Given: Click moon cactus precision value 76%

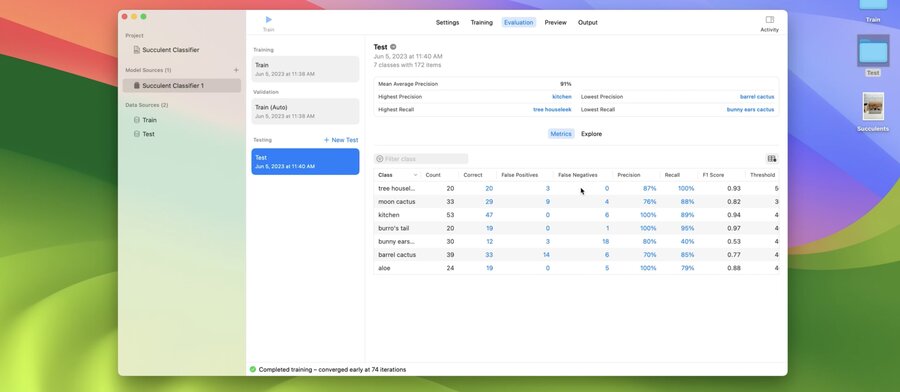Looking at the screenshot, I should (x=649, y=202).
